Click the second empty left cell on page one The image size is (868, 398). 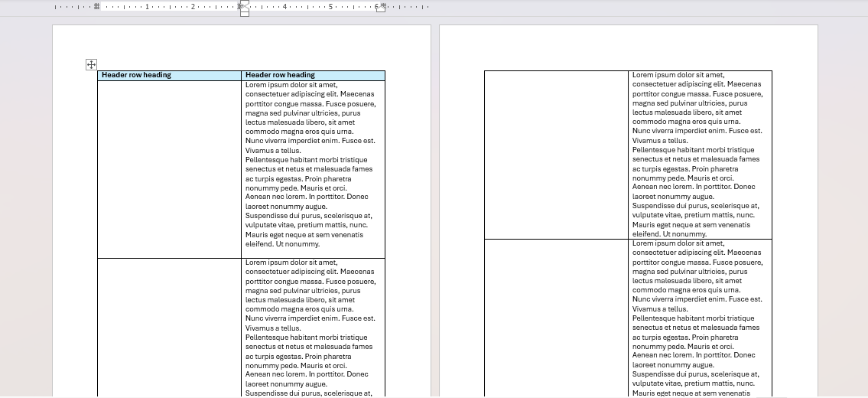[169, 328]
